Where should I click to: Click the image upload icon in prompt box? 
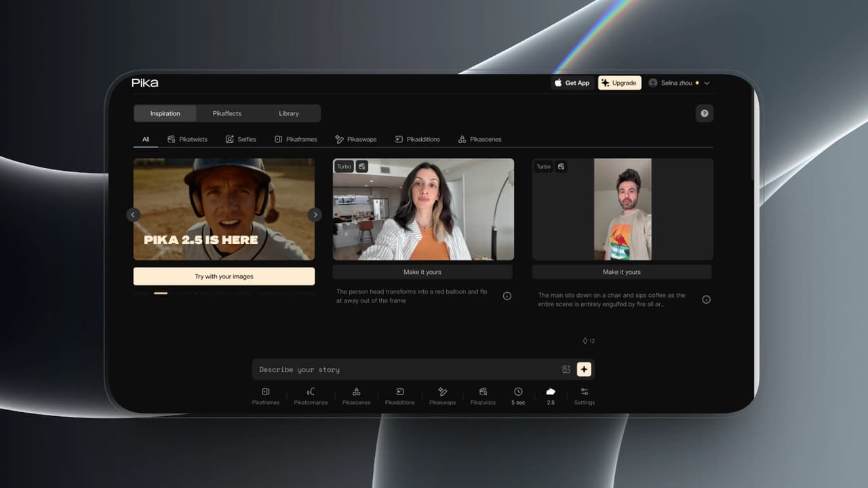[x=566, y=369]
